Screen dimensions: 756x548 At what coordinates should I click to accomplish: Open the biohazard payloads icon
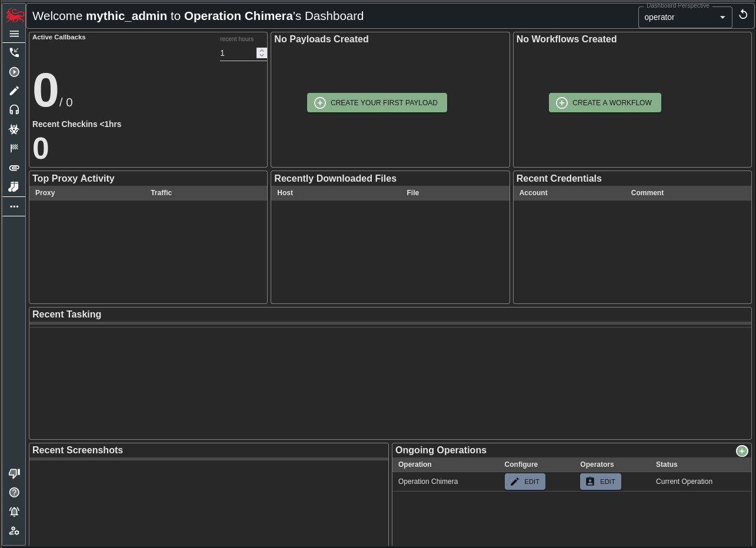(14, 129)
